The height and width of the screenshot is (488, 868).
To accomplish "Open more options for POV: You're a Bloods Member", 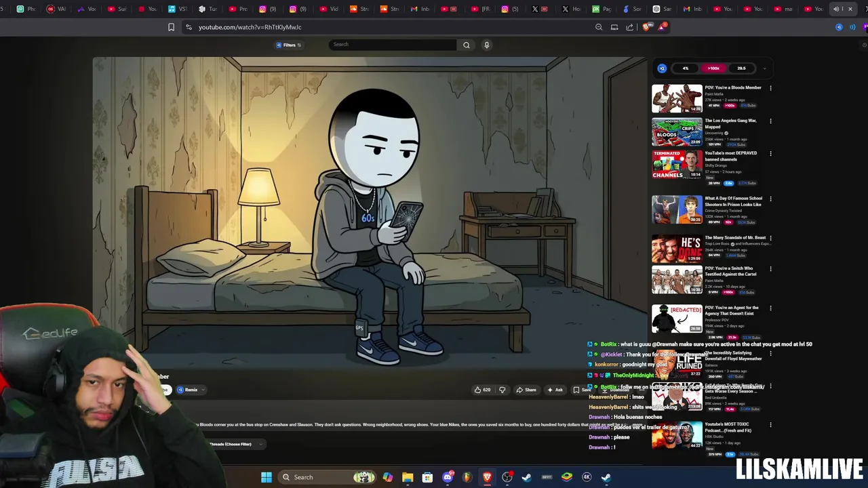I will point(770,88).
